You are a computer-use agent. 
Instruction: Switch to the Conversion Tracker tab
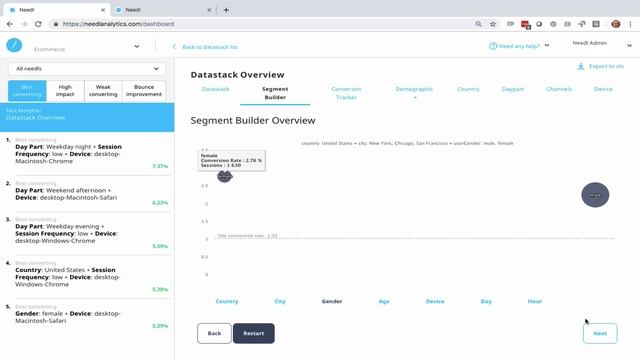346,93
